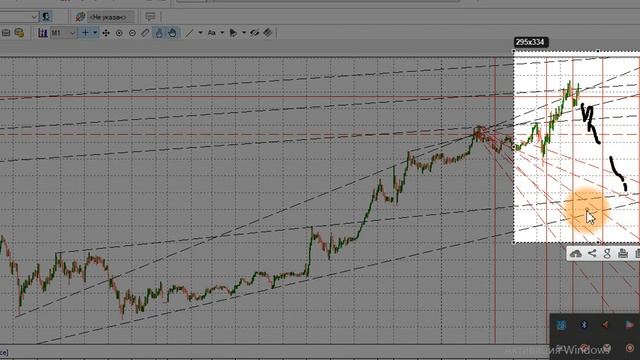Click the Google search icon in capture toolbar
640x360 pixels.
pyautogui.click(x=607, y=253)
